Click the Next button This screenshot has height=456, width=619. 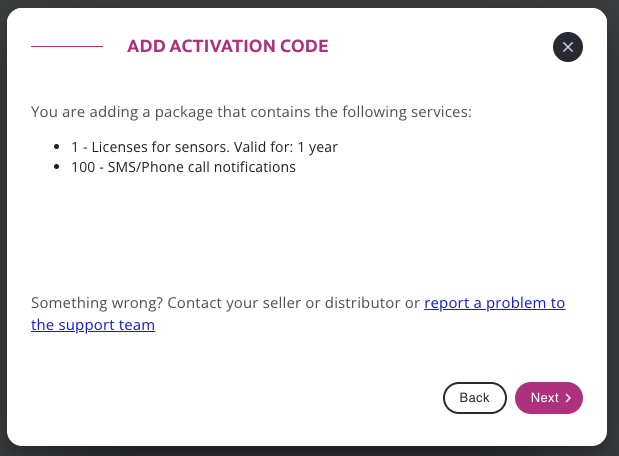coord(548,398)
